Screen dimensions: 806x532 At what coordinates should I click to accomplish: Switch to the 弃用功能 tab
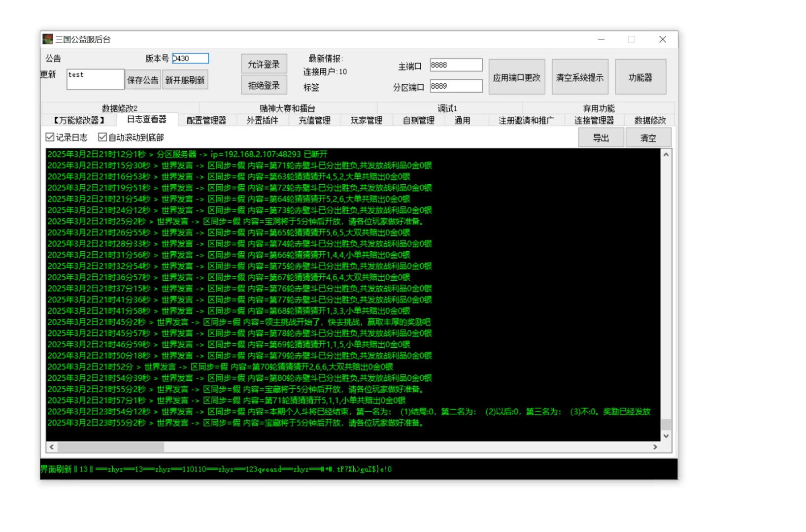tap(599, 108)
